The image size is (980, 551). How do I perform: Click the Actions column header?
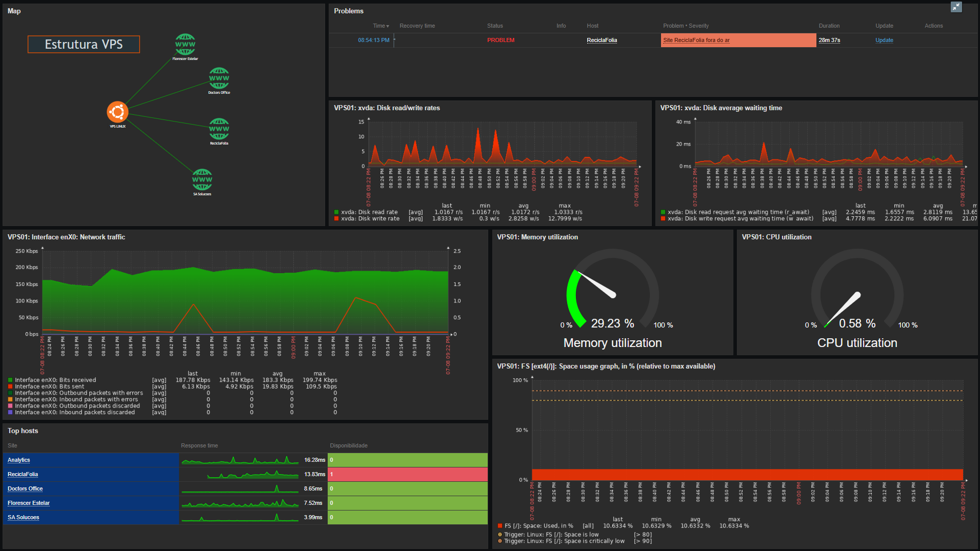coord(933,26)
